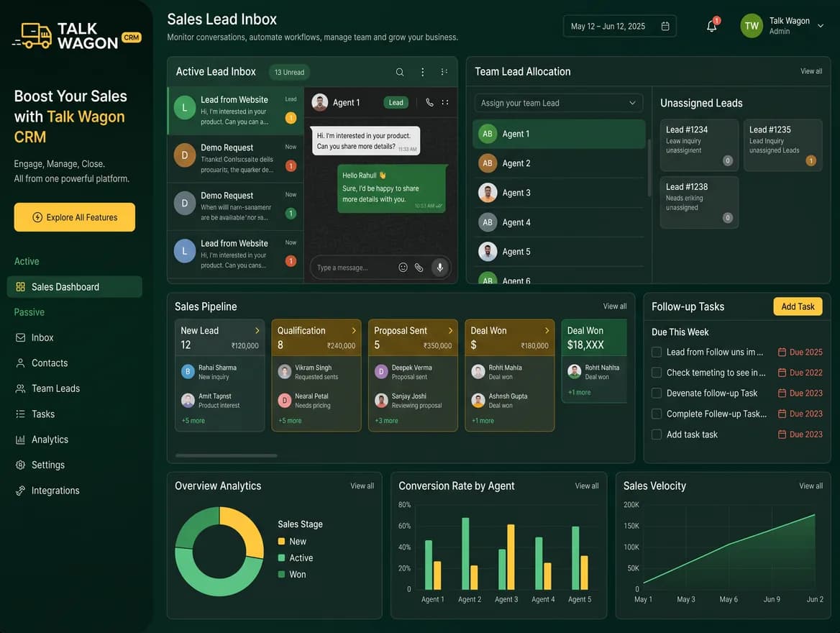Check 'Complete Follew-up Task...' checkbox
The height and width of the screenshot is (633, 840).
coord(656,414)
